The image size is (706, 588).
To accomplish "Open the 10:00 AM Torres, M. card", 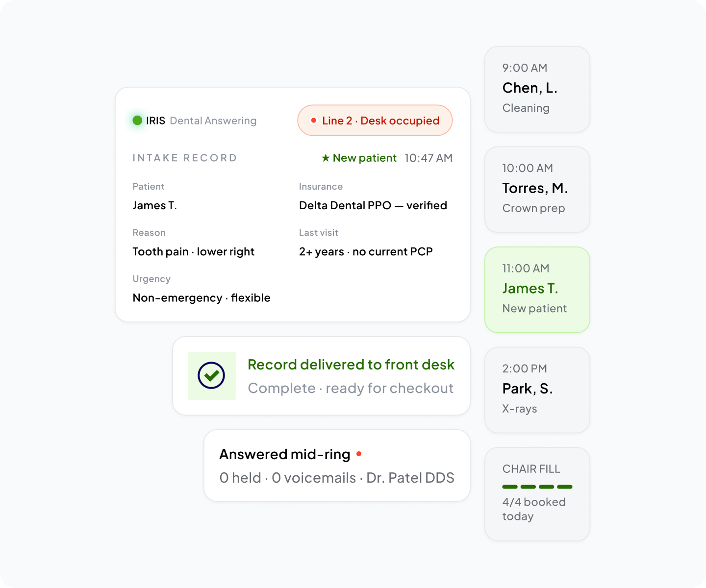I will tap(537, 190).
